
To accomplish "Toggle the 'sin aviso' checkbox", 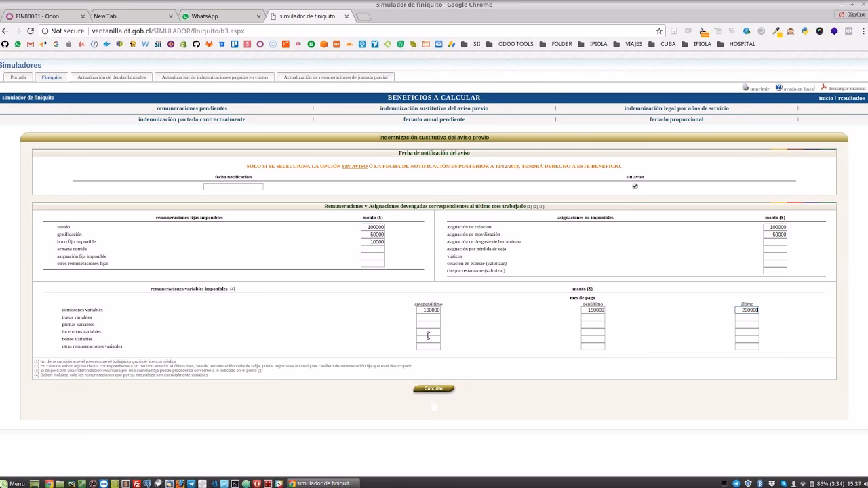I will click(635, 186).
